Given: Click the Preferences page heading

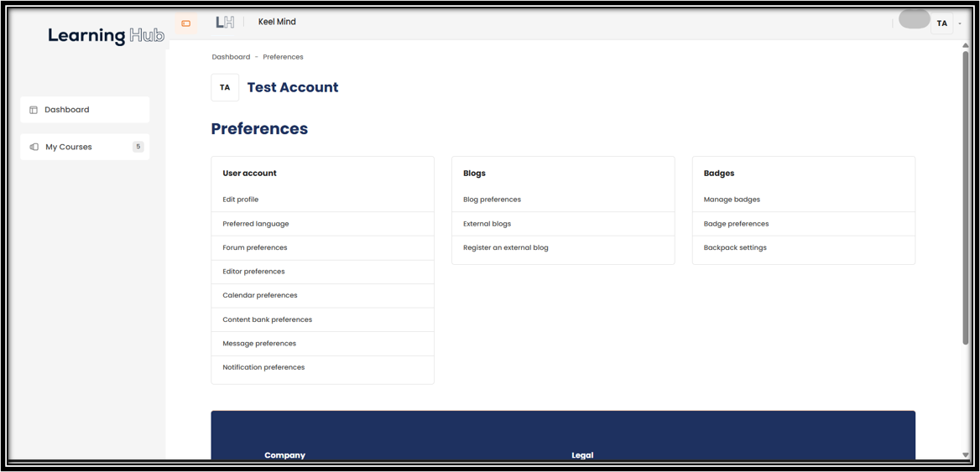Looking at the screenshot, I should (259, 128).
